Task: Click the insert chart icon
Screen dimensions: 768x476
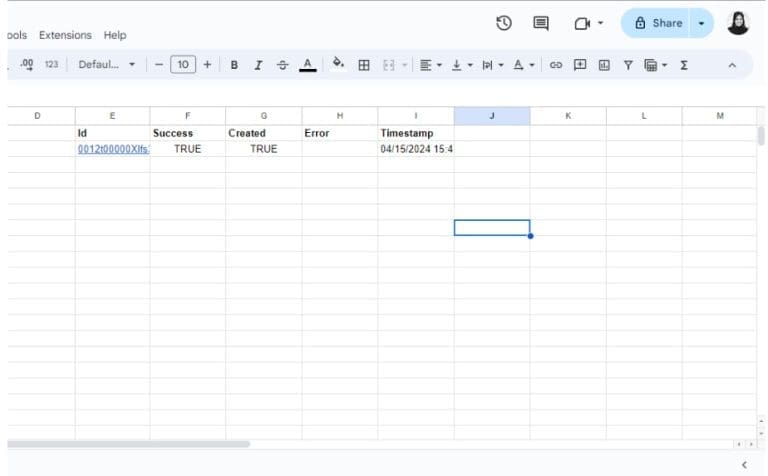Action: click(x=604, y=65)
